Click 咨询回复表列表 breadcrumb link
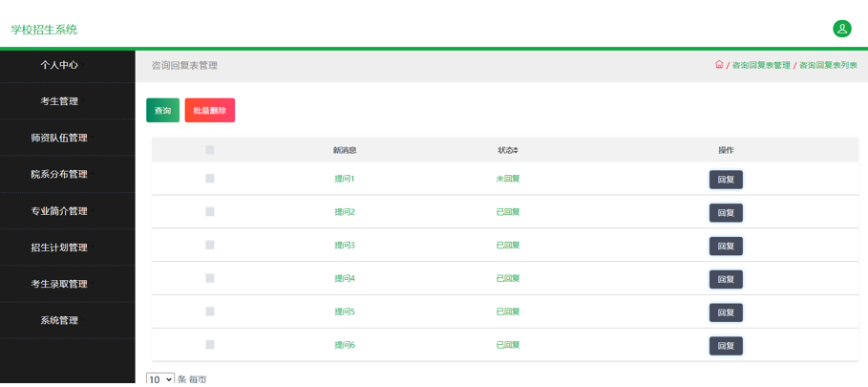 coord(828,65)
